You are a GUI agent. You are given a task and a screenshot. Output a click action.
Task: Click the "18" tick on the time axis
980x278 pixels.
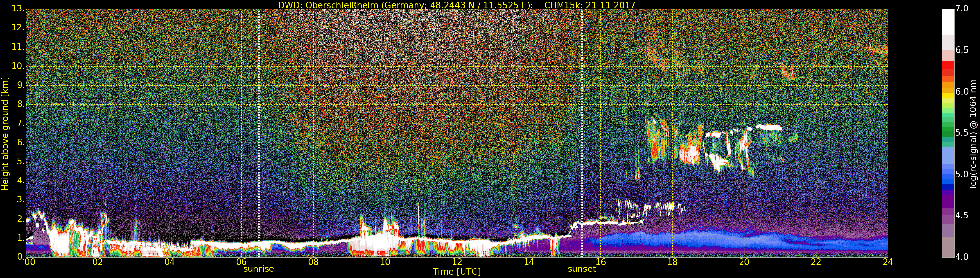coord(672,262)
